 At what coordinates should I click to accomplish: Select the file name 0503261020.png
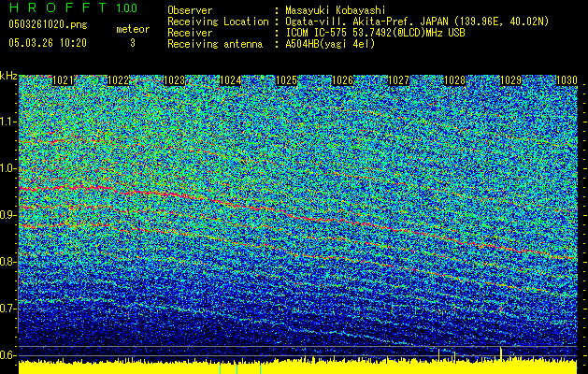coord(48,25)
